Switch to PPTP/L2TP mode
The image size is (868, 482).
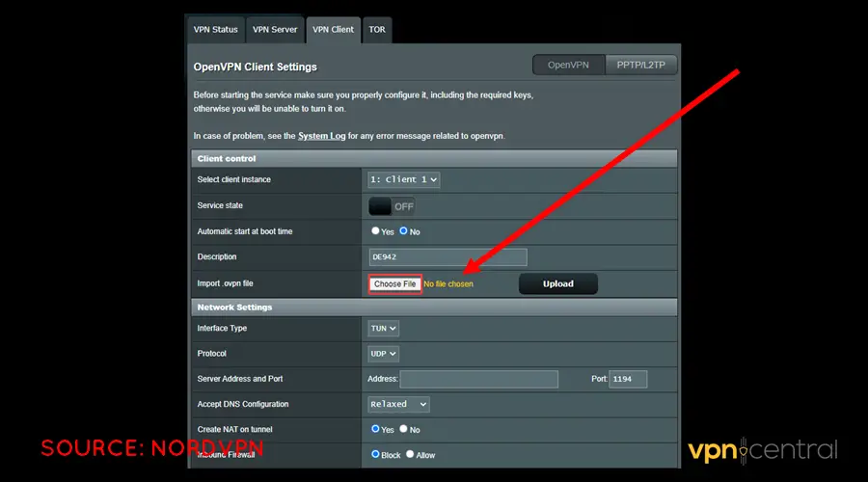(641, 65)
